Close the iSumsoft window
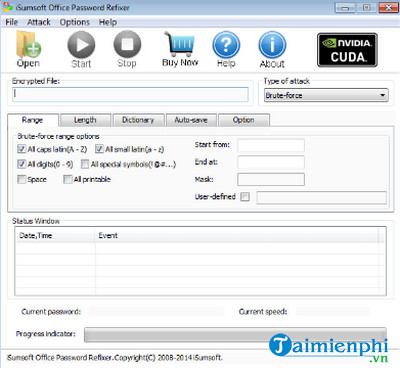The height and width of the screenshot is (368, 400). 388,7
